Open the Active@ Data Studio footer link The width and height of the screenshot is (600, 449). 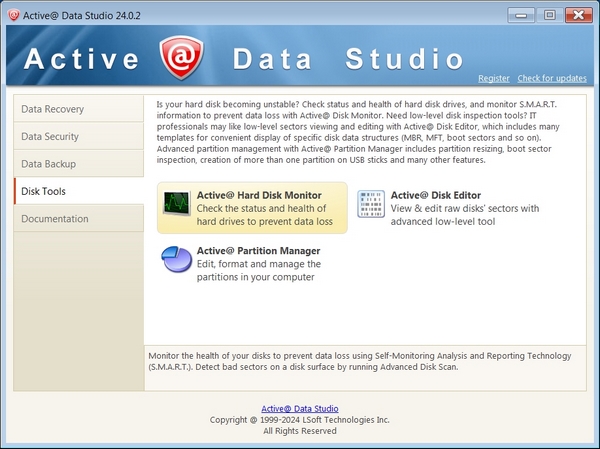click(300, 409)
